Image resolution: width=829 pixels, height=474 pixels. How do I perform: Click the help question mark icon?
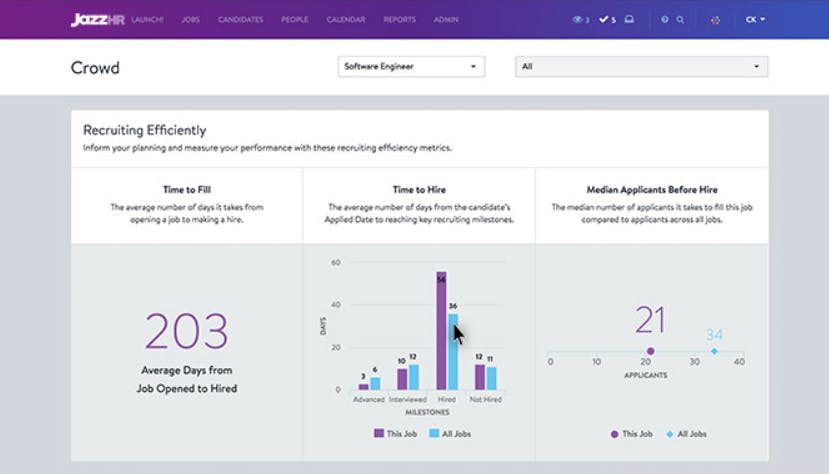click(665, 20)
